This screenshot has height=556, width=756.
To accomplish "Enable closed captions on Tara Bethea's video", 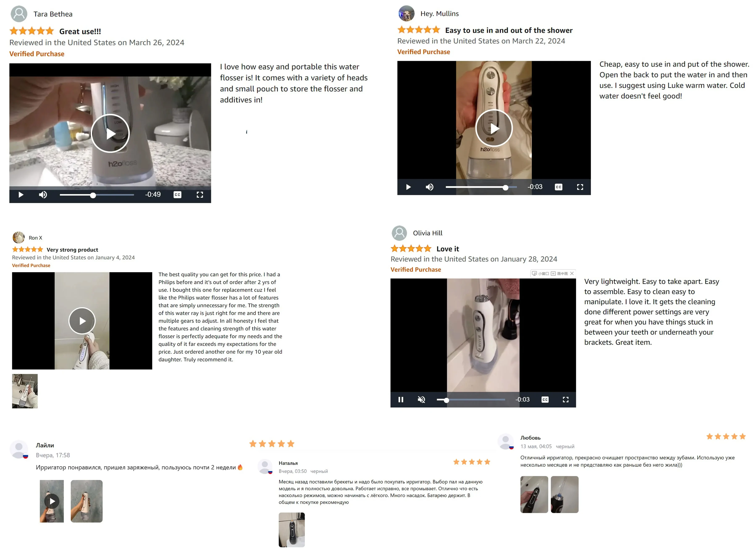I will click(177, 195).
